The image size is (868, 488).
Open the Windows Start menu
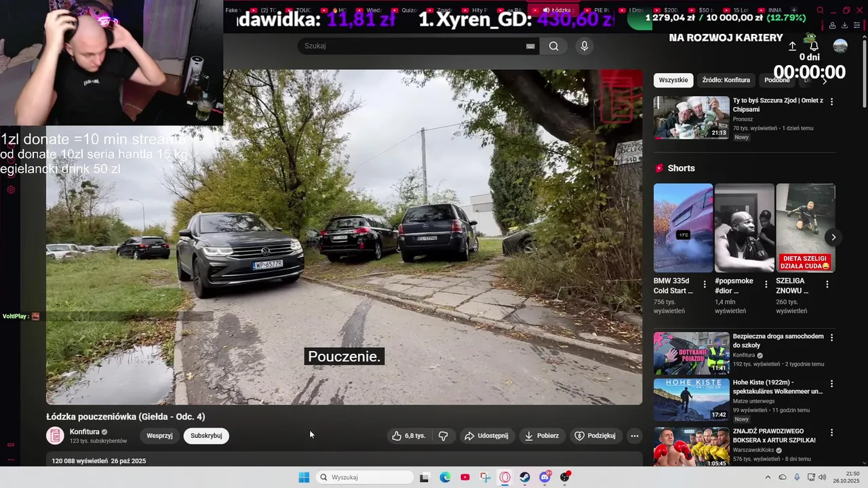click(x=304, y=477)
